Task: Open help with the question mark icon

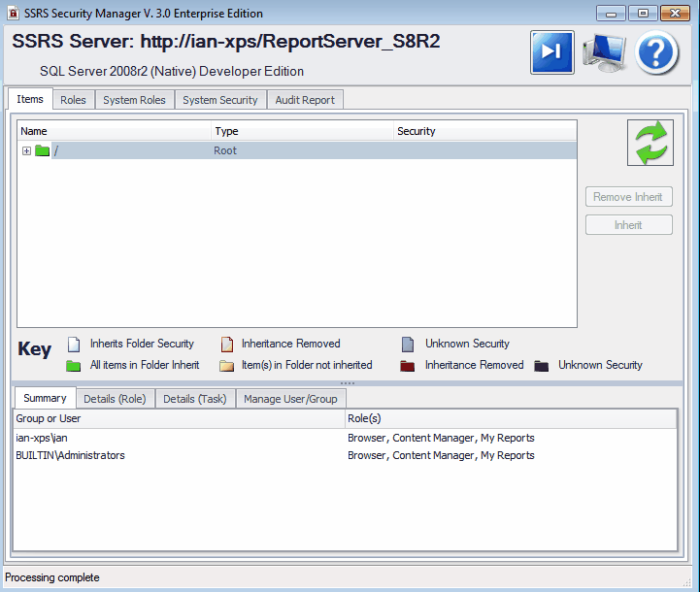Action: pyautogui.click(x=656, y=52)
